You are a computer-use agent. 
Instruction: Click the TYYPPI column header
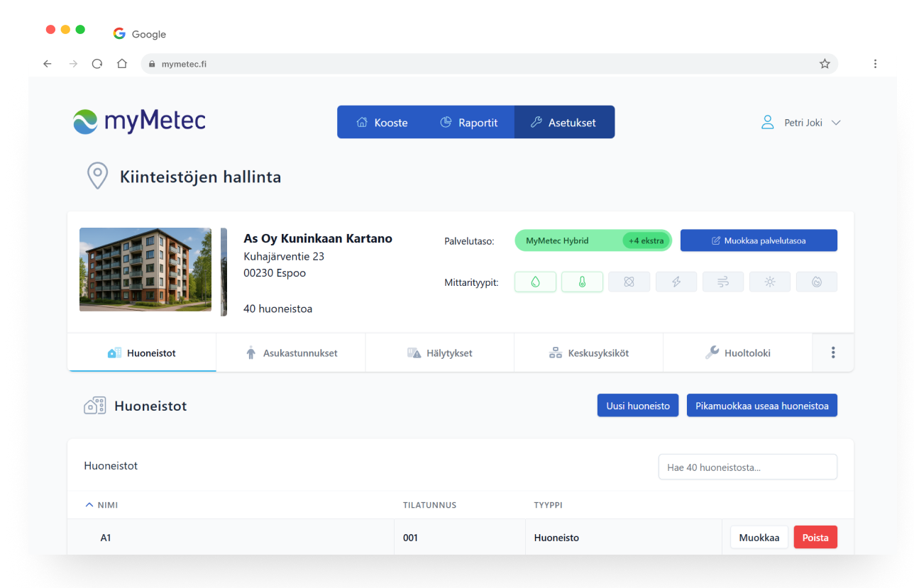(549, 505)
